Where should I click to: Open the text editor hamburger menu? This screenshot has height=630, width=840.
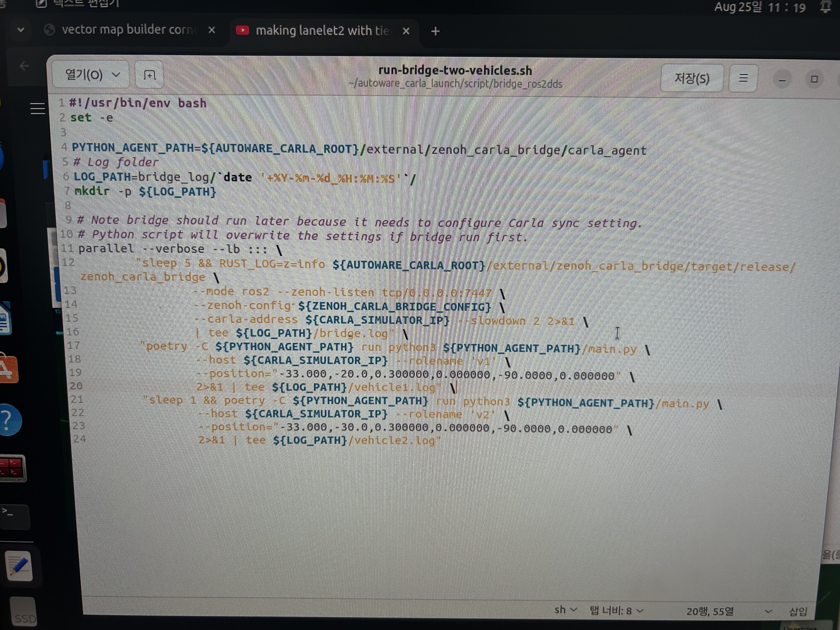pos(743,78)
